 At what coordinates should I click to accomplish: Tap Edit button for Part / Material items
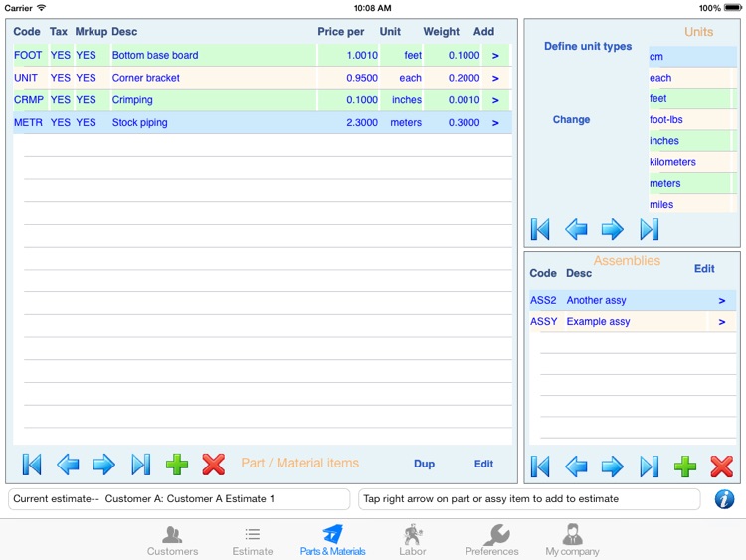(483, 464)
